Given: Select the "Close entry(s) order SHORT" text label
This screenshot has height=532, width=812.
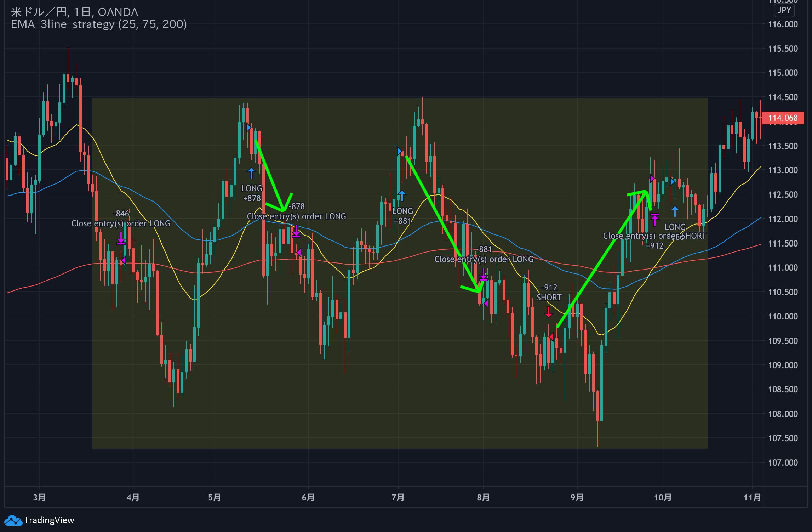Looking at the screenshot, I should pos(654,236).
